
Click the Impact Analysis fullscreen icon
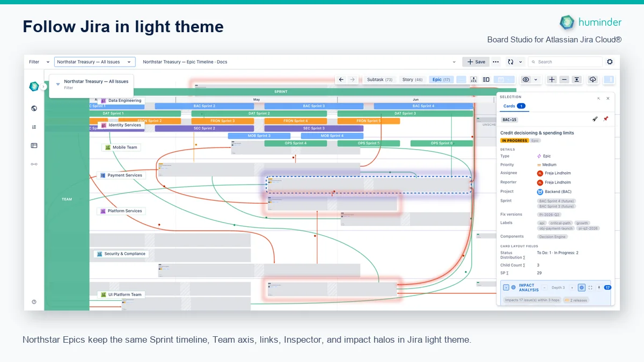click(590, 287)
